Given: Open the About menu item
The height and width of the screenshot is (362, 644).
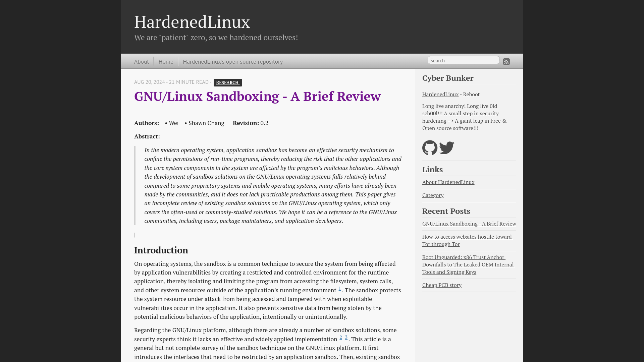Looking at the screenshot, I should pos(142,61).
